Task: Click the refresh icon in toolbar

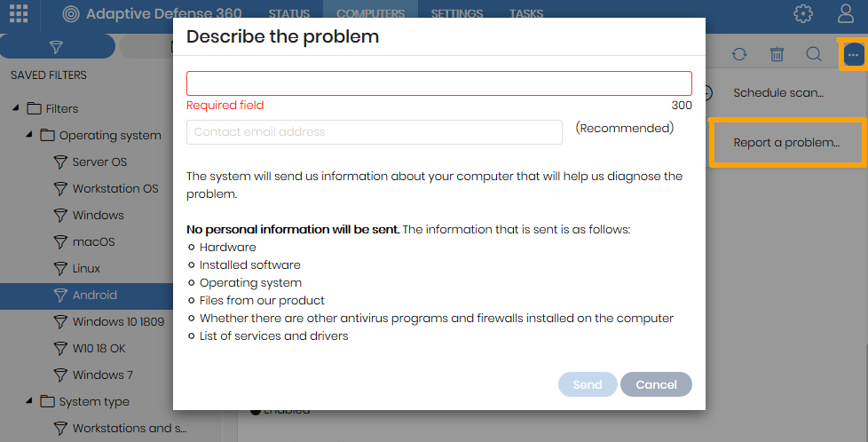Action: tap(739, 54)
